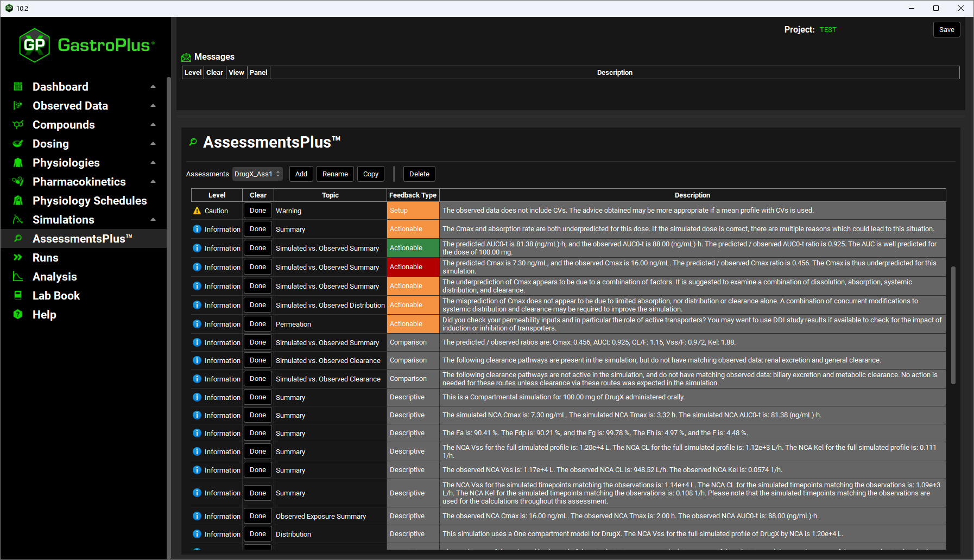Expand the Dashboard section arrow
The height and width of the screenshot is (560, 974).
pos(153,87)
